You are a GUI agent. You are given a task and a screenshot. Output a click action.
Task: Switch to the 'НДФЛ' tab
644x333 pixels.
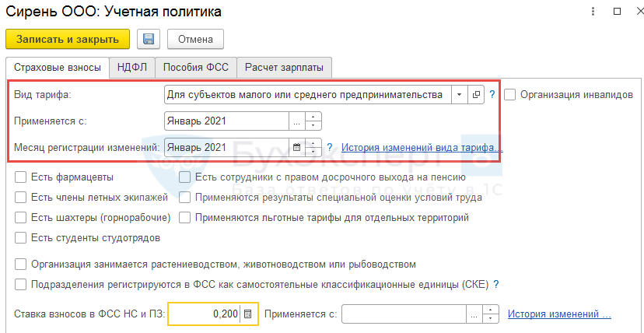(x=132, y=67)
